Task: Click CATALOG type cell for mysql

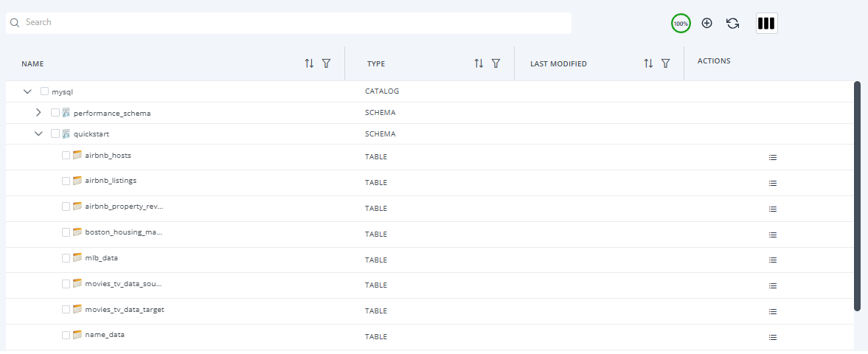Action: [x=382, y=91]
